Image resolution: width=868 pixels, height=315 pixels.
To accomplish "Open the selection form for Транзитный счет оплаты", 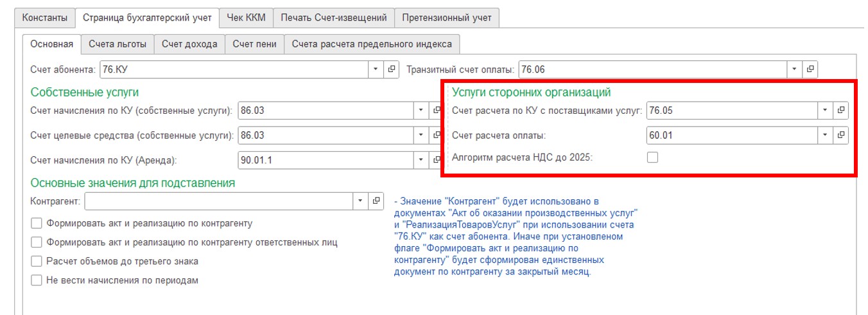I will click(810, 69).
